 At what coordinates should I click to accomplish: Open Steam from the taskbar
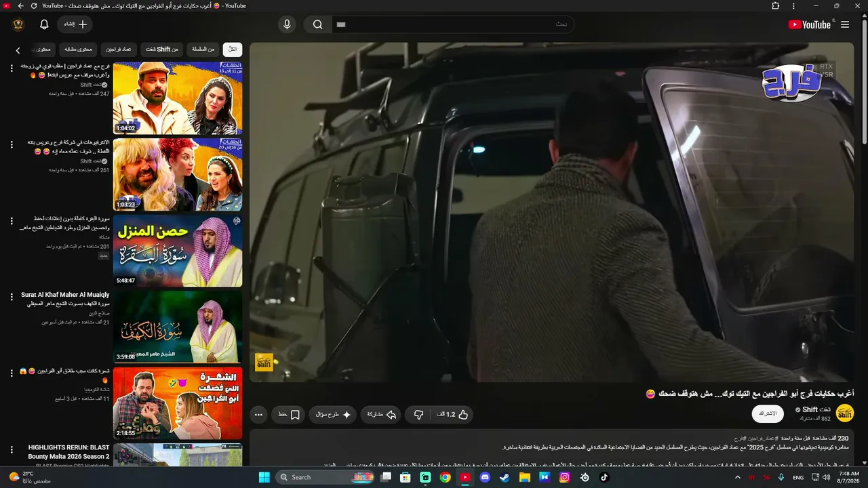pos(505,477)
